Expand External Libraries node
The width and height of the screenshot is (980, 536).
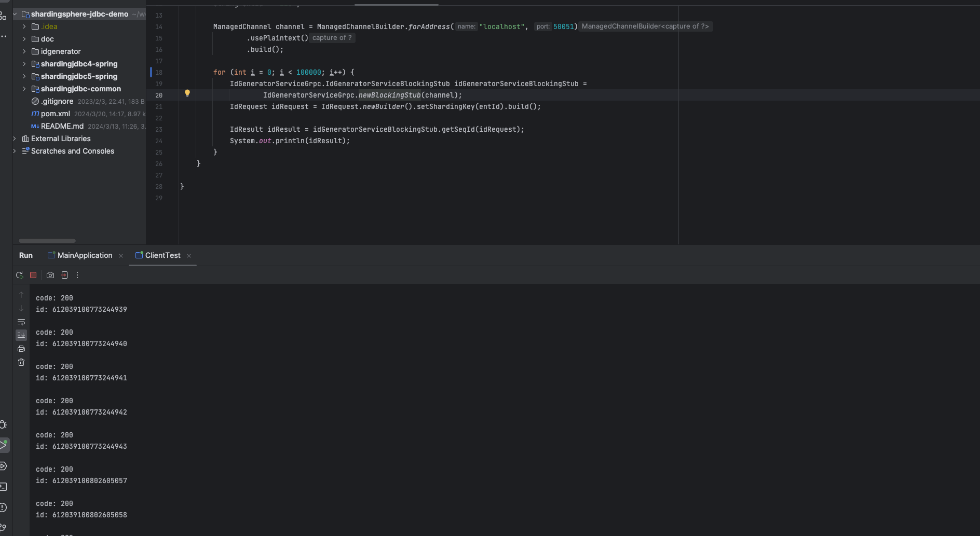(x=15, y=139)
